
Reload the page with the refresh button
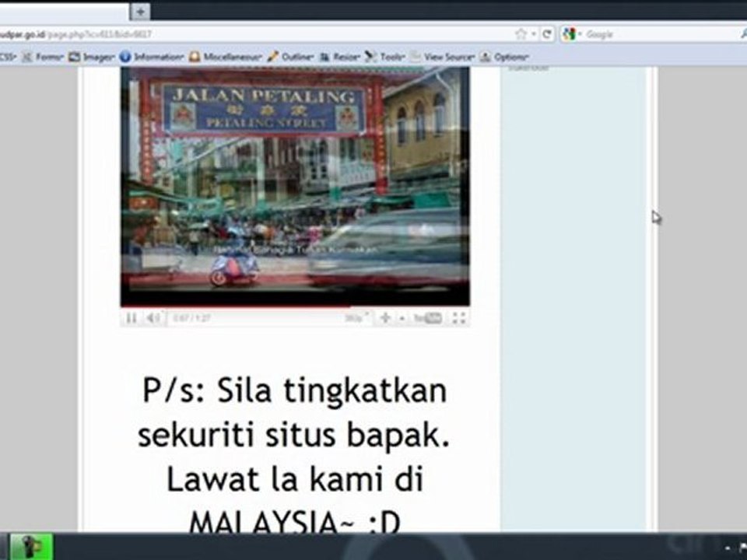(547, 33)
